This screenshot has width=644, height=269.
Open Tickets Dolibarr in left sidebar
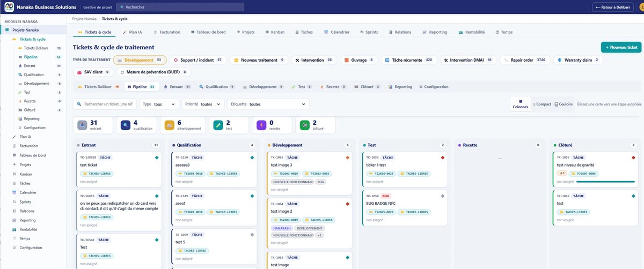click(x=36, y=48)
